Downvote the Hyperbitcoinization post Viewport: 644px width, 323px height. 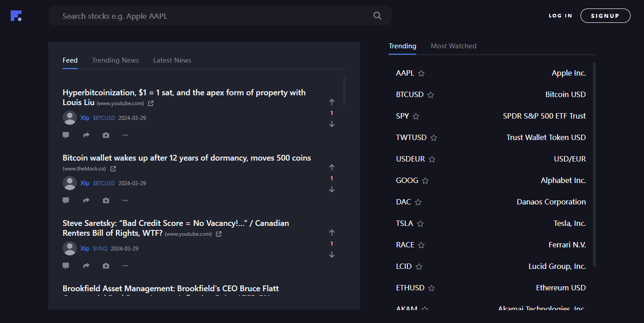click(x=332, y=124)
